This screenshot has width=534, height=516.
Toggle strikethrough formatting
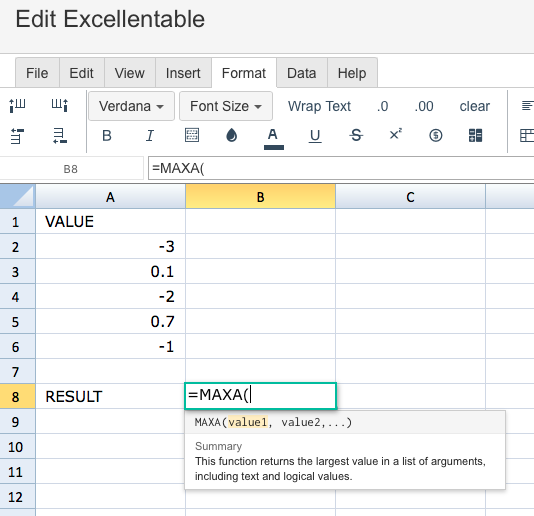point(356,135)
